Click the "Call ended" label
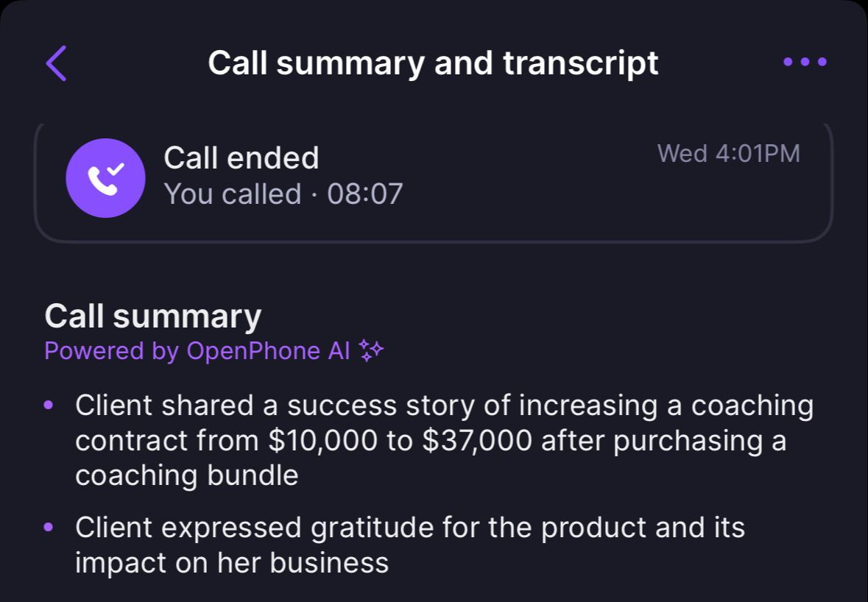 (241, 158)
